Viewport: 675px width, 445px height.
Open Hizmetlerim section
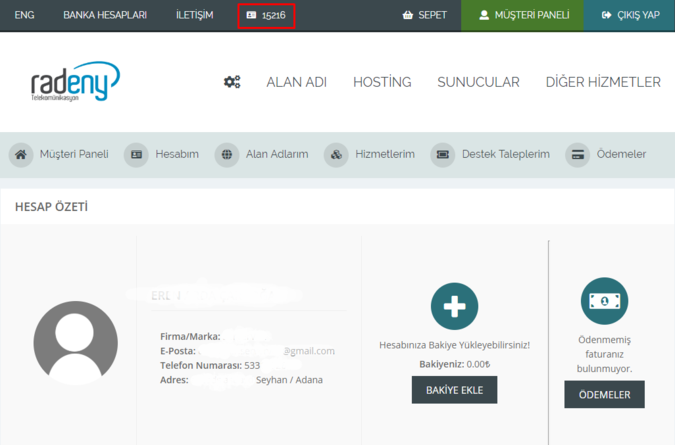click(385, 154)
